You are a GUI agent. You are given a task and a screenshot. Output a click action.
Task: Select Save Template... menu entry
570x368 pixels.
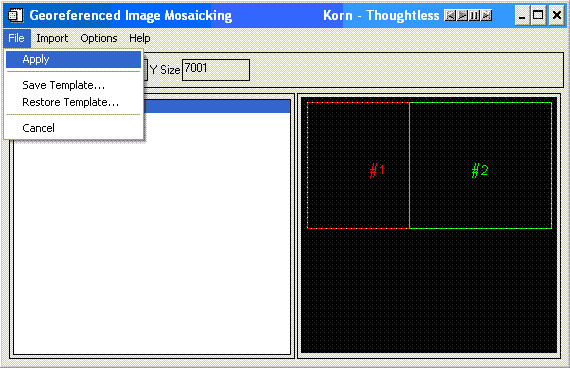[73, 85]
